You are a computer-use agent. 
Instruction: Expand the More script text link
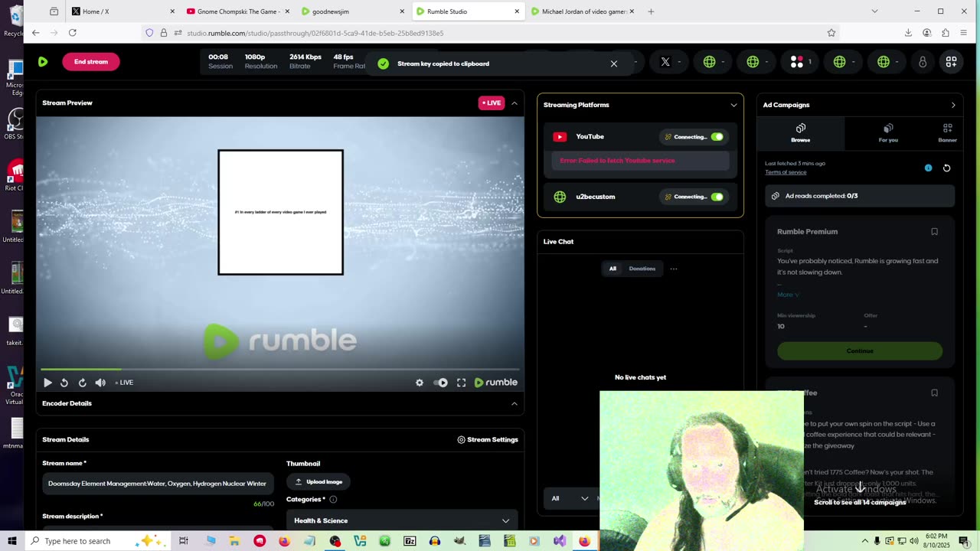tap(788, 295)
